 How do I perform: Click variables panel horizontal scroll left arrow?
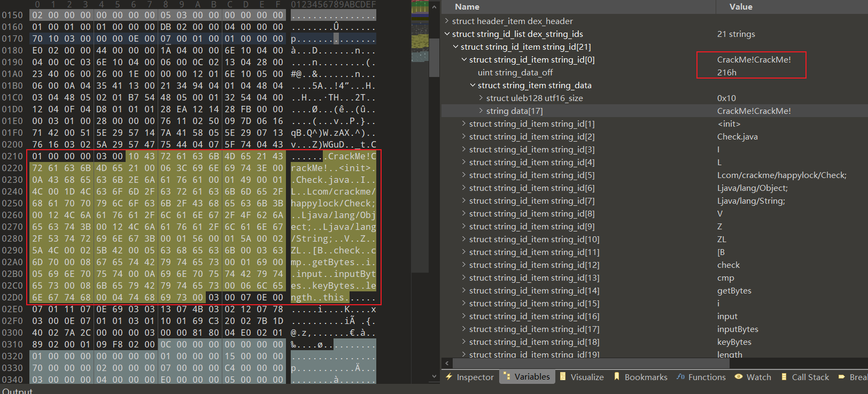point(447,364)
